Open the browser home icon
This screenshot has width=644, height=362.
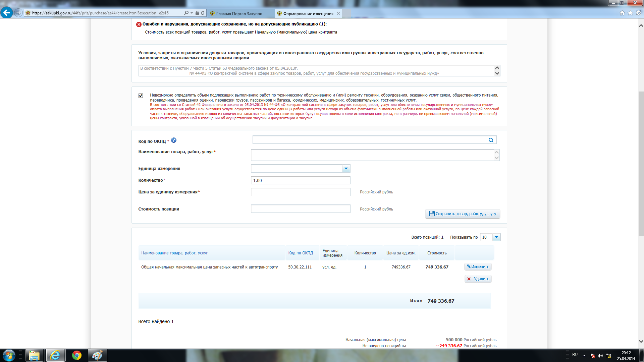coord(622,13)
